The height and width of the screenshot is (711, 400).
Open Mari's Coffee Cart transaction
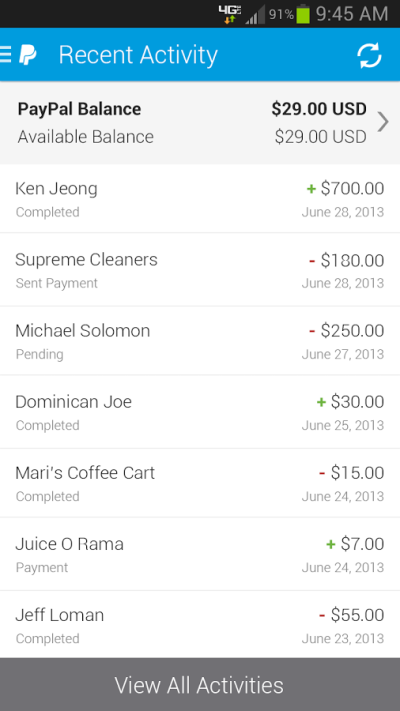pos(200,483)
